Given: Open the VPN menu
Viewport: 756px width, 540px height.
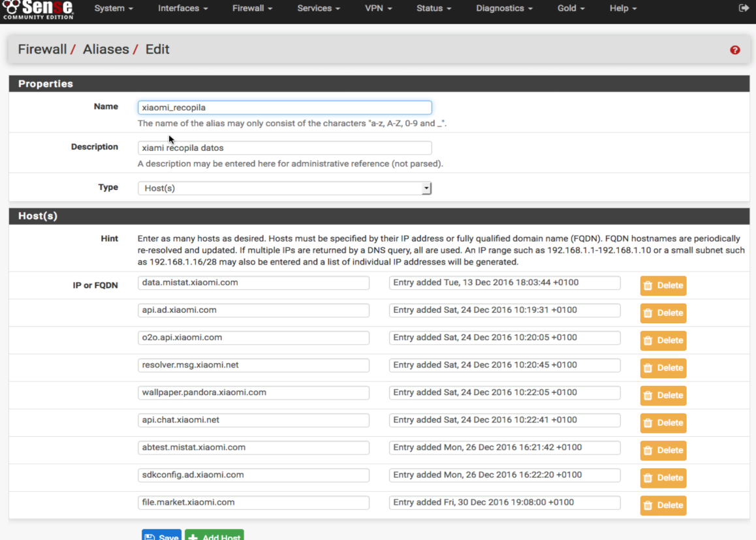Looking at the screenshot, I should [x=379, y=8].
